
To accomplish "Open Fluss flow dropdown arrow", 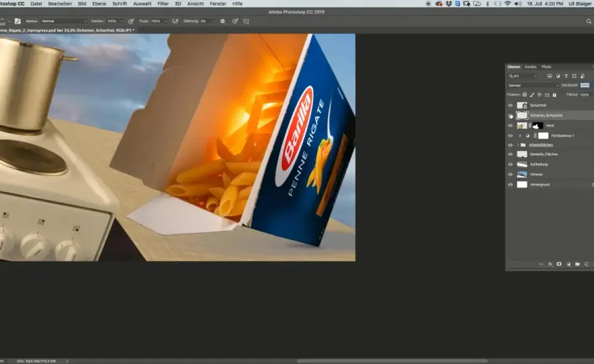I will click(x=165, y=21).
